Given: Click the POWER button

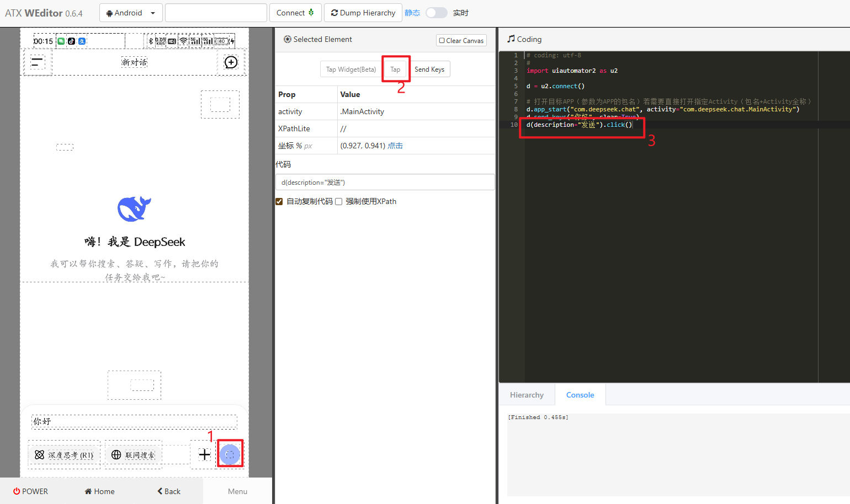Looking at the screenshot, I should (30, 491).
